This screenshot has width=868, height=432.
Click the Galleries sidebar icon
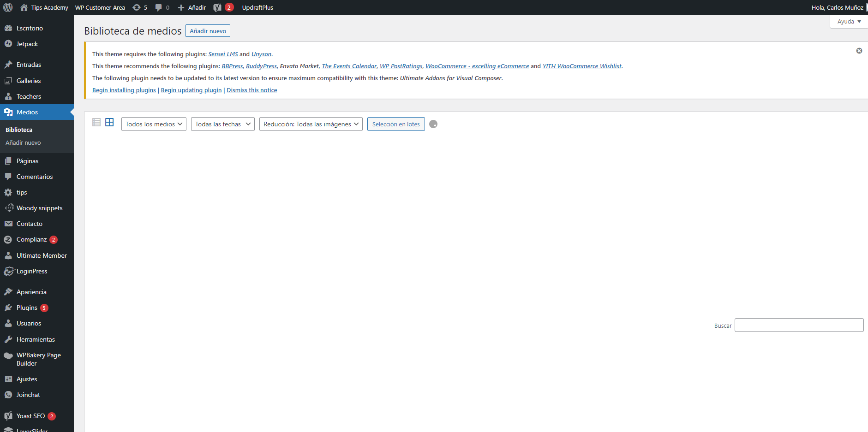(8, 81)
